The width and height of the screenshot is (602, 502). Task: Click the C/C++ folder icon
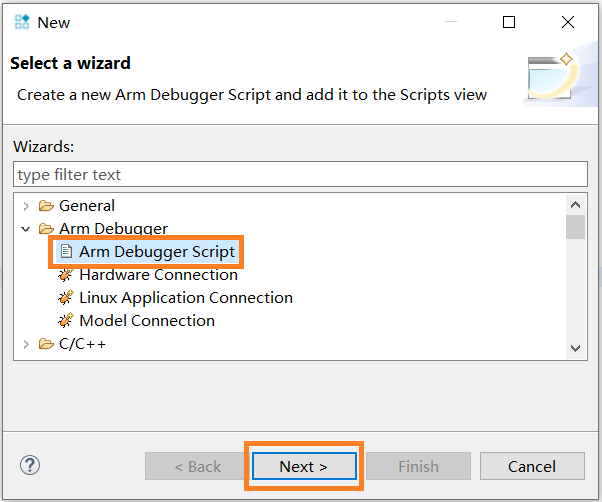point(46,344)
